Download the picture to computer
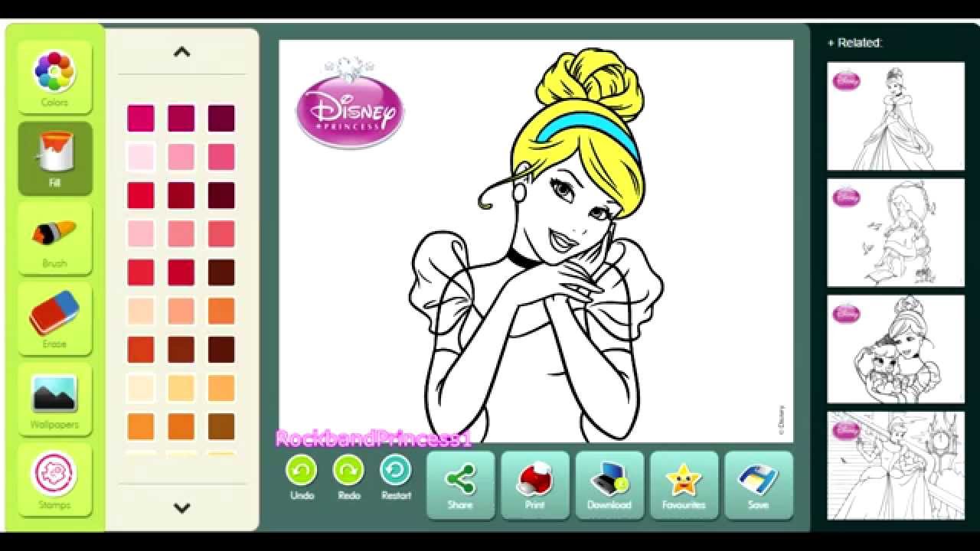Screen dimensions: 980x551 point(609,485)
